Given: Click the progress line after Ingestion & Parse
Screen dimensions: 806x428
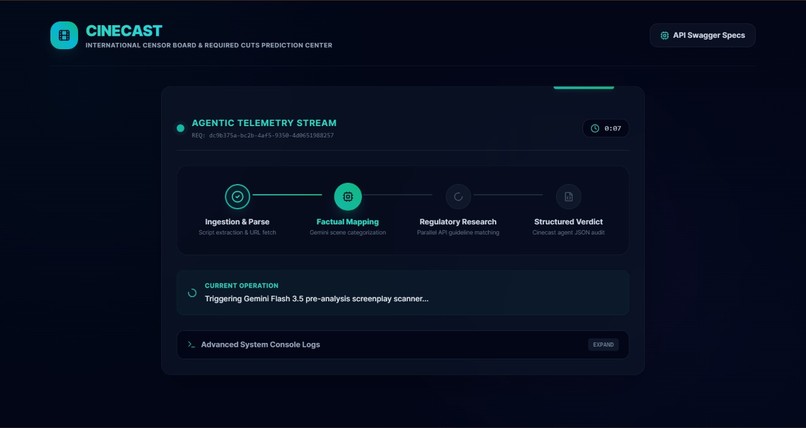Looking at the screenshot, I should (x=287, y=195).
